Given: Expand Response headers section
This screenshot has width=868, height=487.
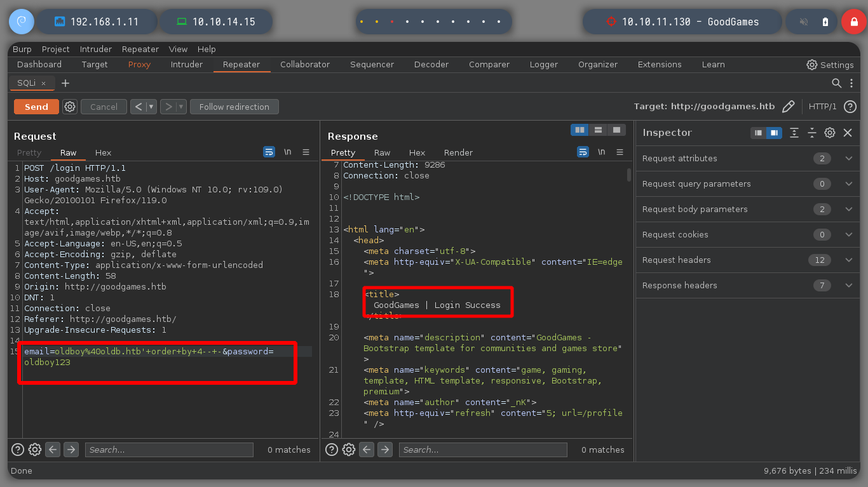Looking at the screenshot, I should pos(748,285).
